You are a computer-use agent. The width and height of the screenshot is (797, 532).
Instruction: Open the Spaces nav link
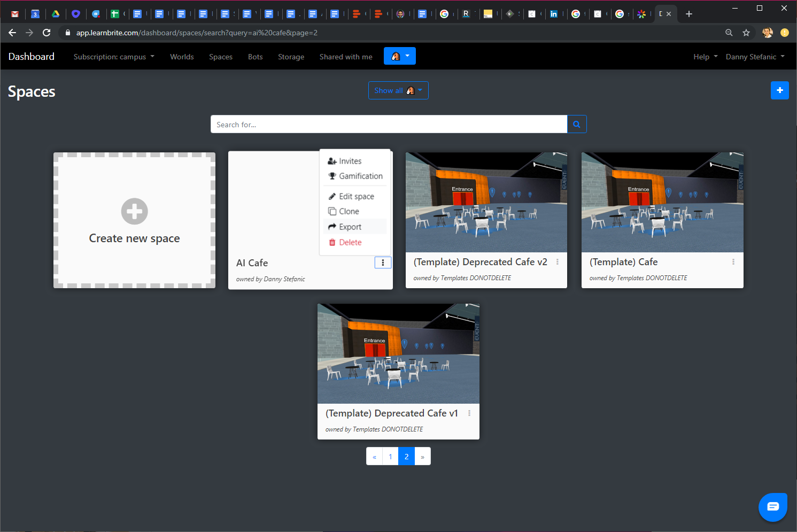pyautogui.click(x=221, y=57)
